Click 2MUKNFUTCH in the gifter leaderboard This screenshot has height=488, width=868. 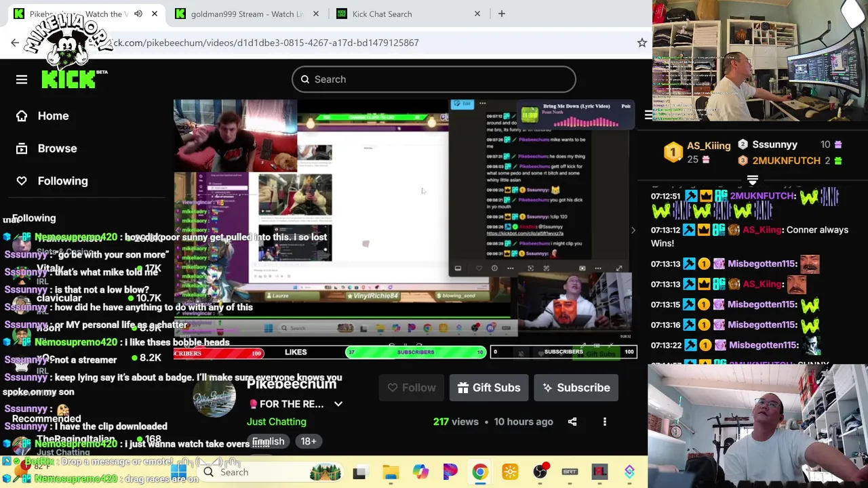click(786, 161)
